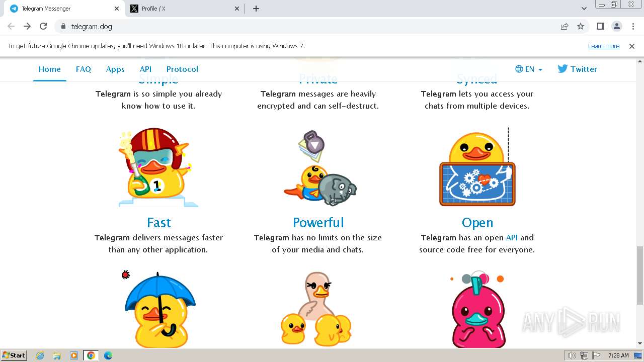The width and height of the screenshot is (644, 362).
Task: Open the API navigation item
Action: tap(145, 69)
